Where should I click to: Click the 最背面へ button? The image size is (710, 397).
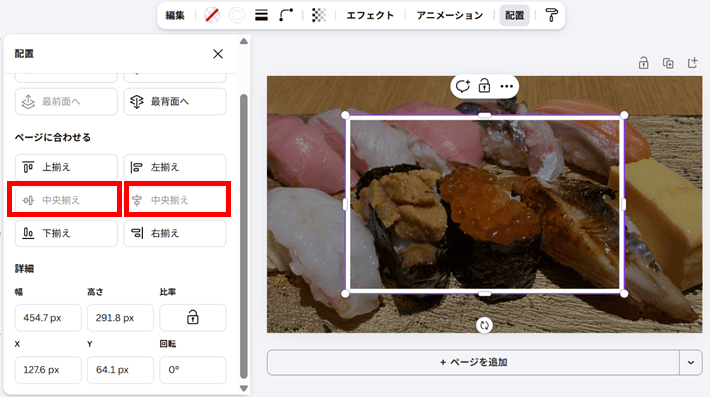coord(175,101)
